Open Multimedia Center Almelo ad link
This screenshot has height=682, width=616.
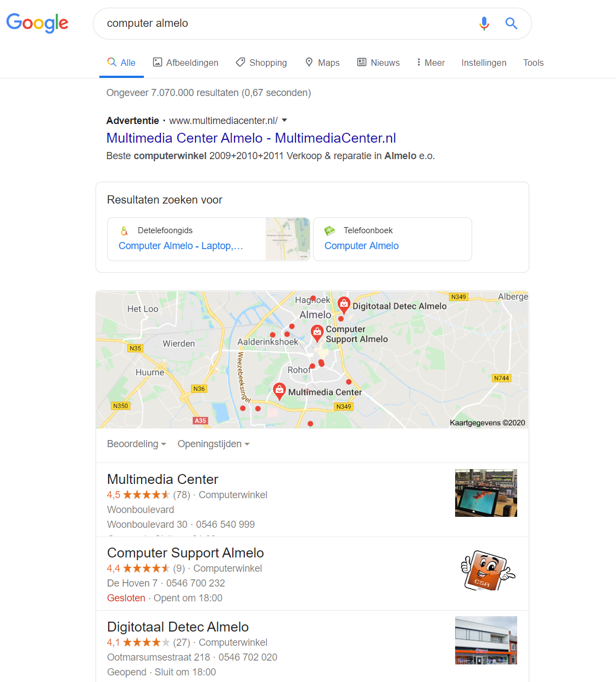(x=251, y=138)
